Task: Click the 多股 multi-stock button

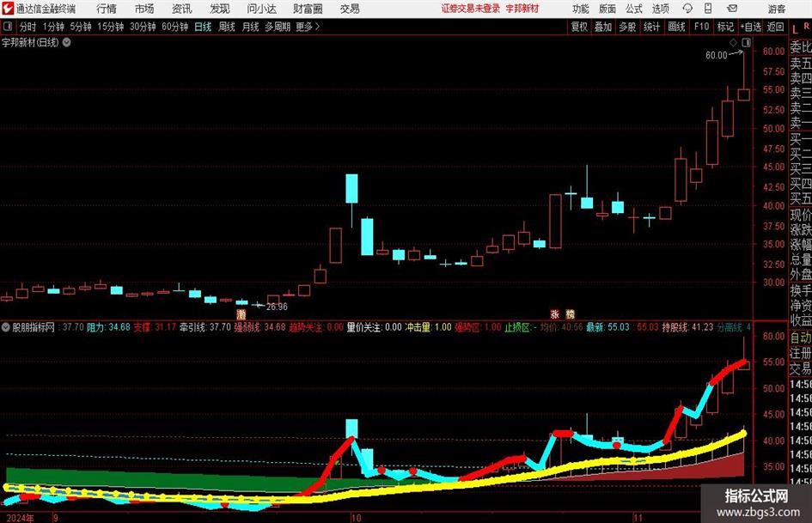Action: point(627,27)
